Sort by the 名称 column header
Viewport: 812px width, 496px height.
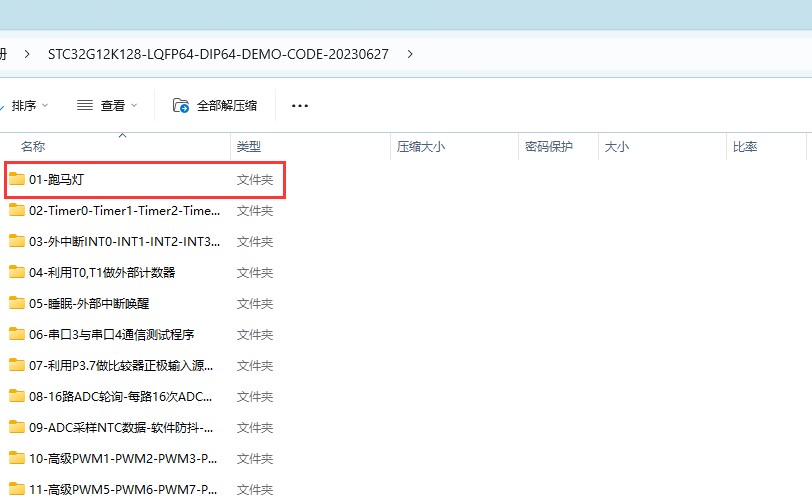tap(33, 147)
